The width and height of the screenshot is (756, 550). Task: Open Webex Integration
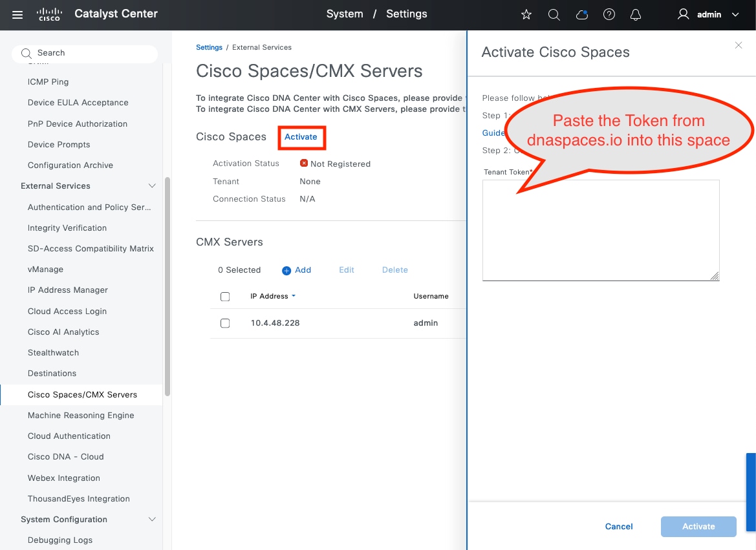point(63,478)
